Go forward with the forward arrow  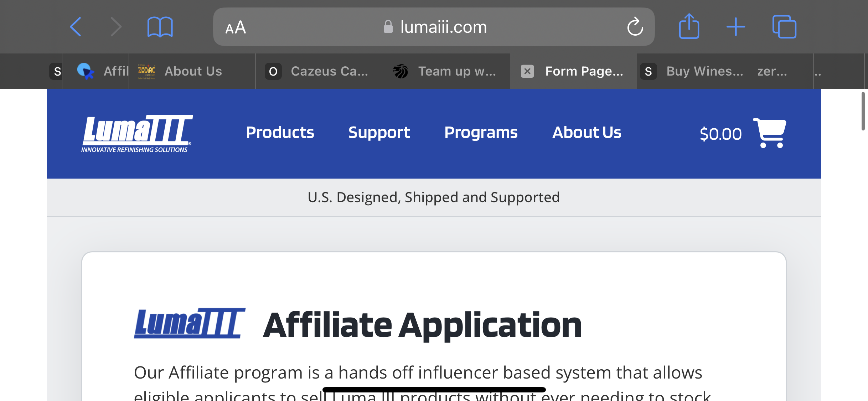point(116,27)
